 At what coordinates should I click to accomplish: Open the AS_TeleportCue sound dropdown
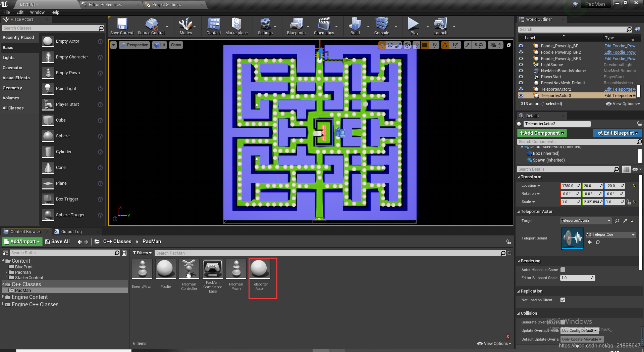(610, 235)
